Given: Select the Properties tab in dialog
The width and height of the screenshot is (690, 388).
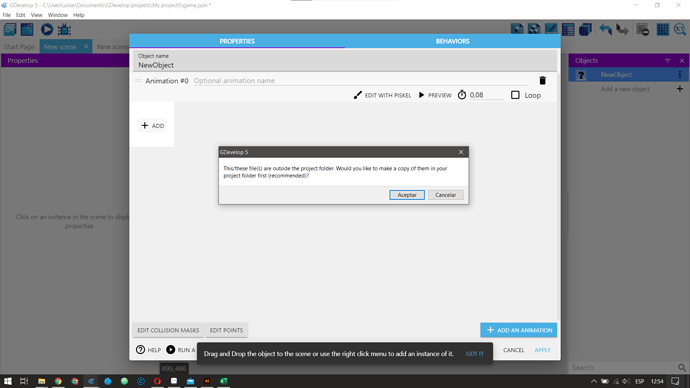Looking at the screenshot, I should [237, 41].
